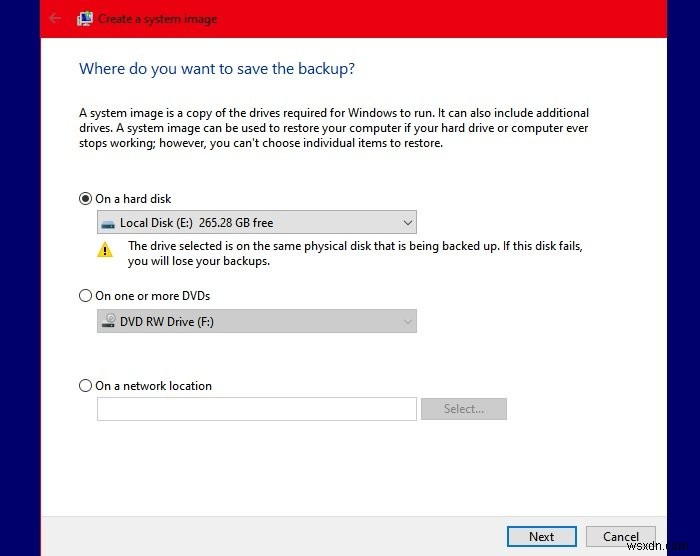Open the Local Disk (E:) drive dropdown
Image resolution: width=700 pixels, height=556 pixels.
(x=257, y=222)
